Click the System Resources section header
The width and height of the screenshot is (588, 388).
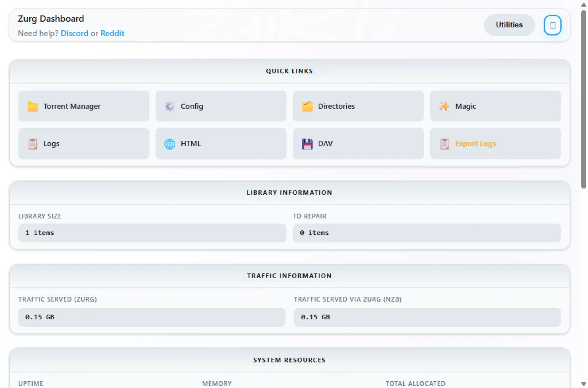click(289, 360)
